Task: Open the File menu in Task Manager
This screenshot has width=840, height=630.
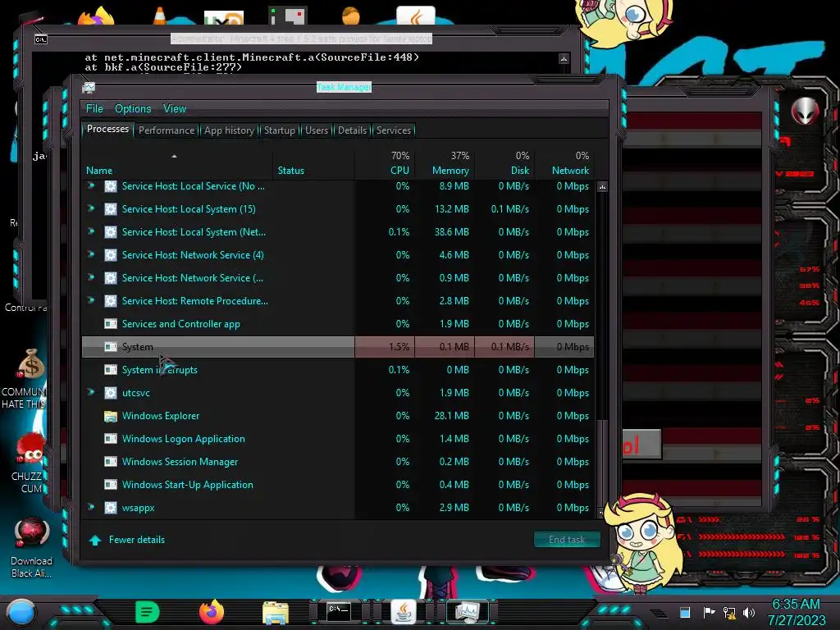Action: point(94,109)
